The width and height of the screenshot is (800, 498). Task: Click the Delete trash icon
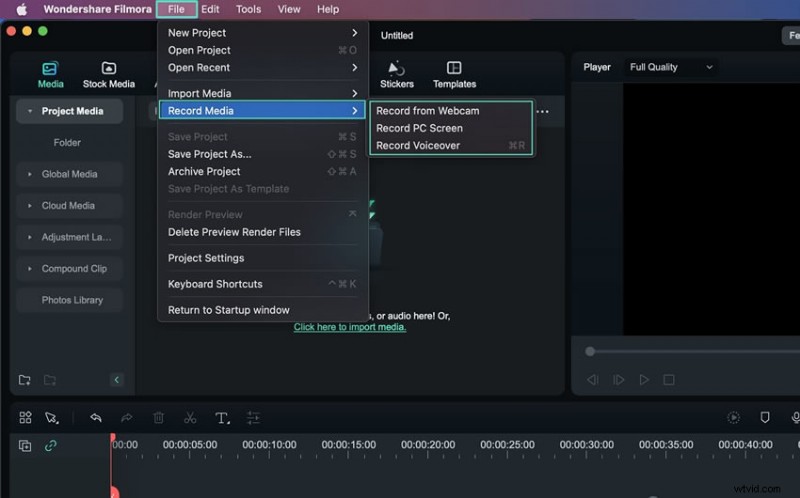coord(159,418)
